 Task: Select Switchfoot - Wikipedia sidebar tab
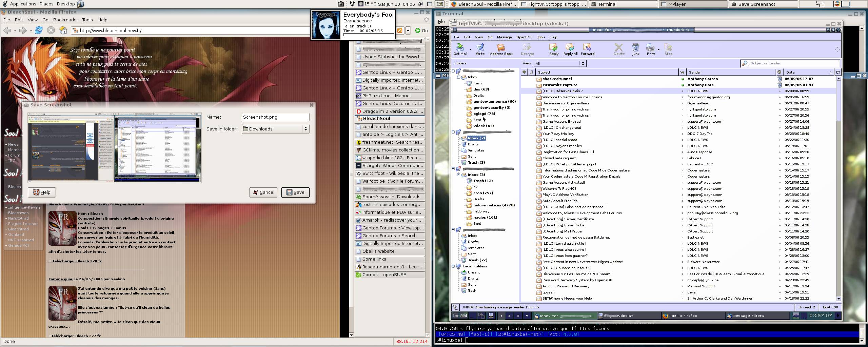coord(390,173)
